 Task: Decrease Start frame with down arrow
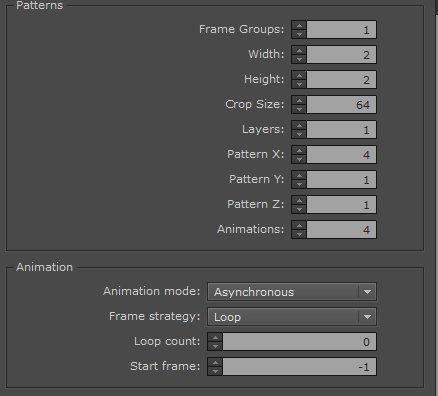[215, 371]
